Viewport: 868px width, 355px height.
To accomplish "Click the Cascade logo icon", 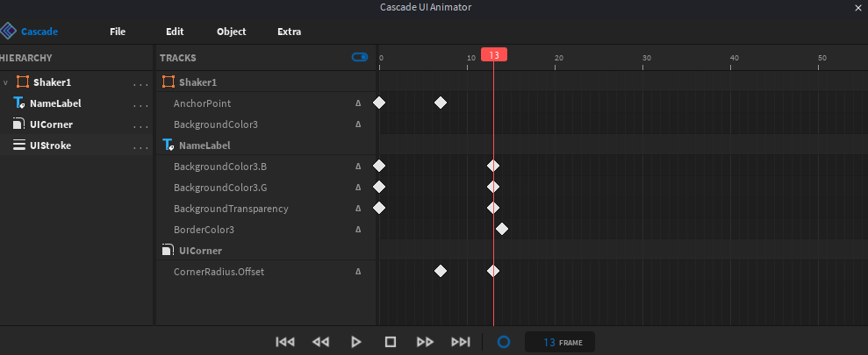I will [9, 32].
